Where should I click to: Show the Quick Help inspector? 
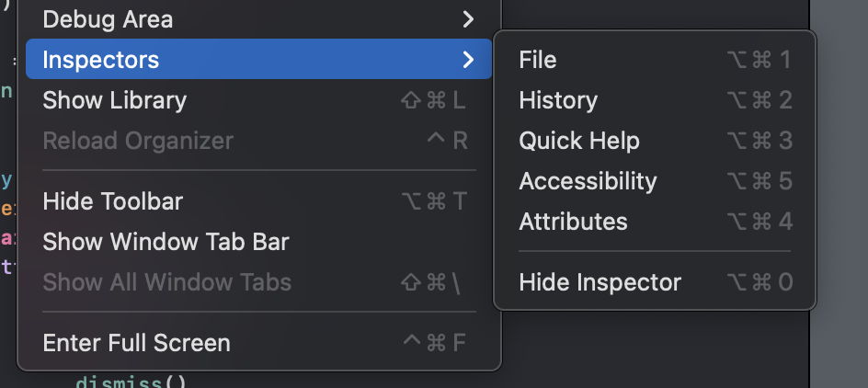(x=579, y=141)
